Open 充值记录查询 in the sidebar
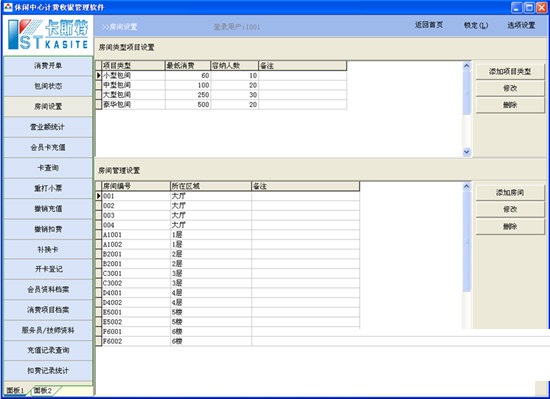The width and height of the screenshot is (550, 399). (48, 350)
